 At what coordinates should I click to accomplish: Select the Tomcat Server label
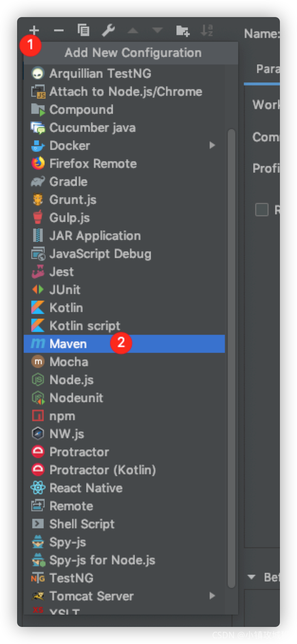92,596
